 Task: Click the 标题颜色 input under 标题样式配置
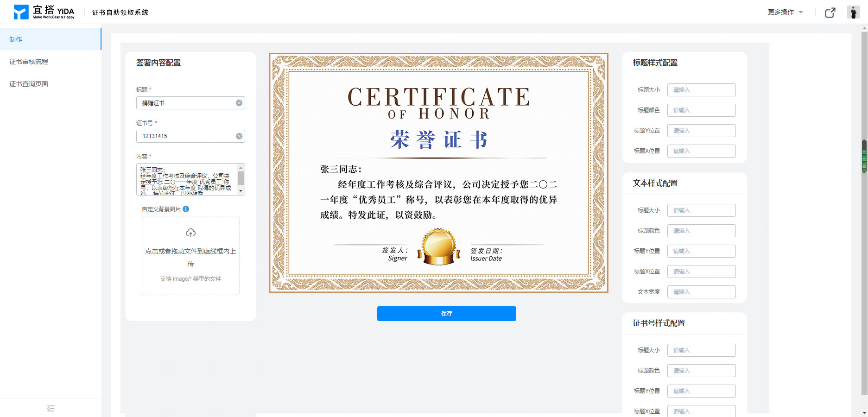(701, 110)
